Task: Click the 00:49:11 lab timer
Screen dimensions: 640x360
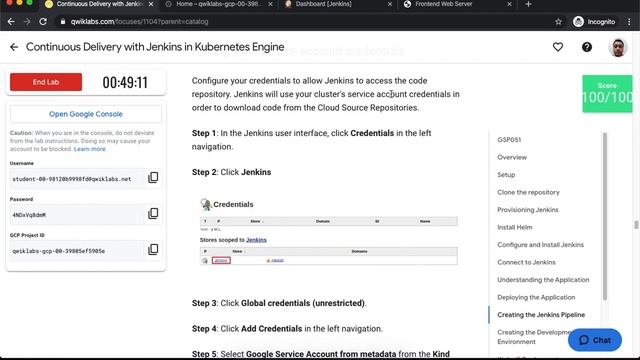Action: coord(125,82)
